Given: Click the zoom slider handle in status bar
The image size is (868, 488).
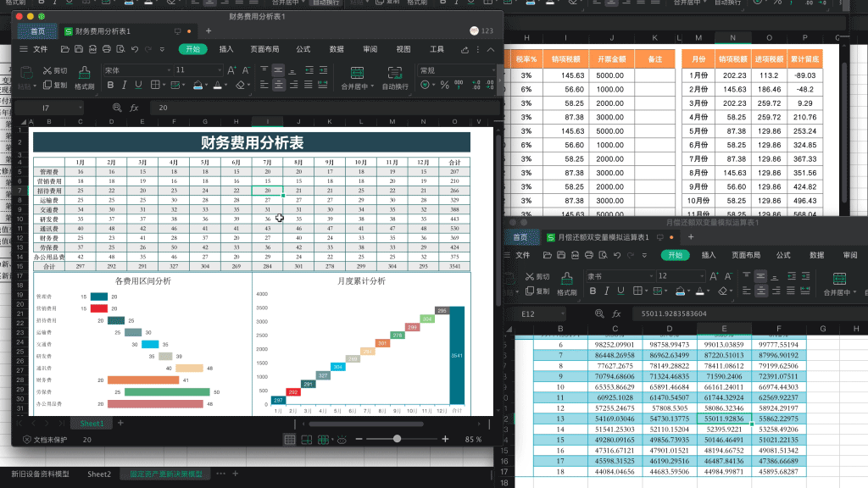Looking at the screenshot, I should (397, 439).
